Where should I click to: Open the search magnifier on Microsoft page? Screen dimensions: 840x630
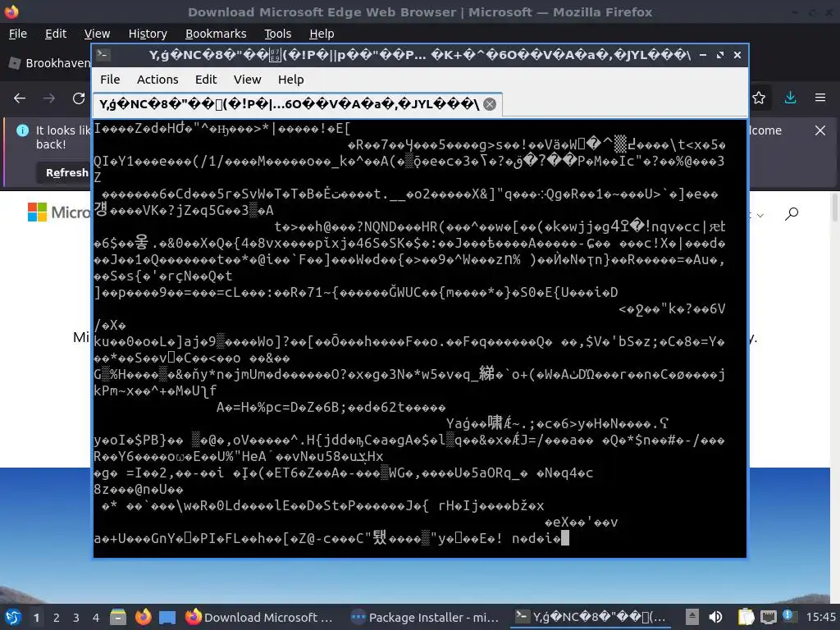point(792,214)
